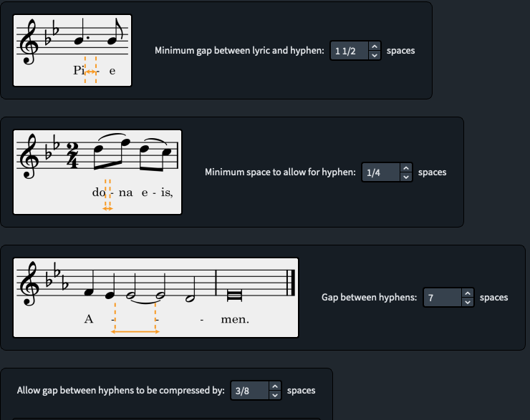
Task: Increase minimum gap between lyric and hyphen
Action: coord(375,47)
